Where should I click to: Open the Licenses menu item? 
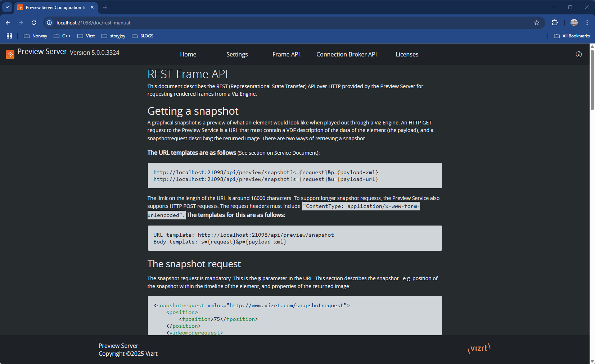407,54
